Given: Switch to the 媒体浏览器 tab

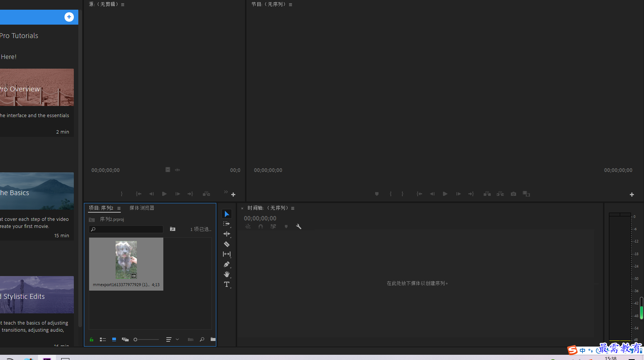Looking at the screenshot, I should pos(142,208).
